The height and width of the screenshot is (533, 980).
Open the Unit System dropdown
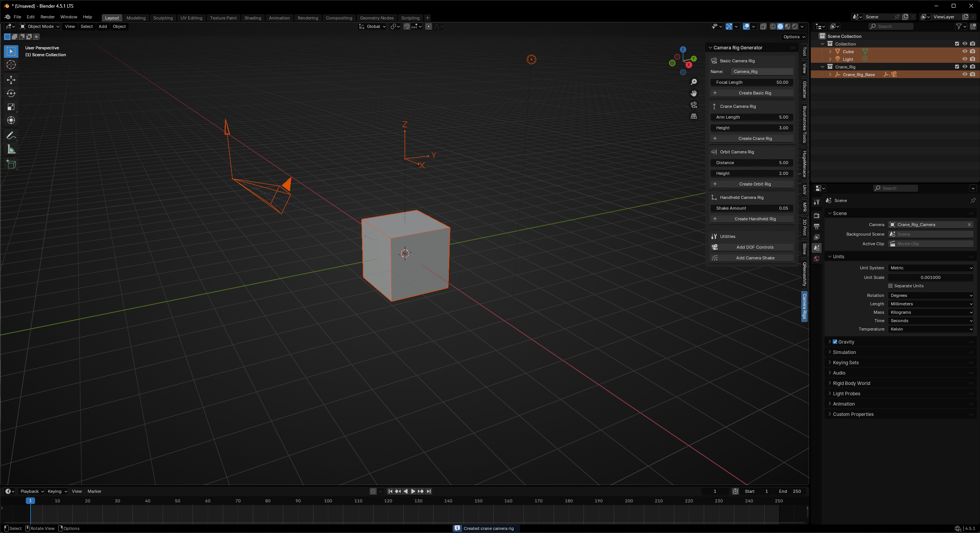pos(931,268)
